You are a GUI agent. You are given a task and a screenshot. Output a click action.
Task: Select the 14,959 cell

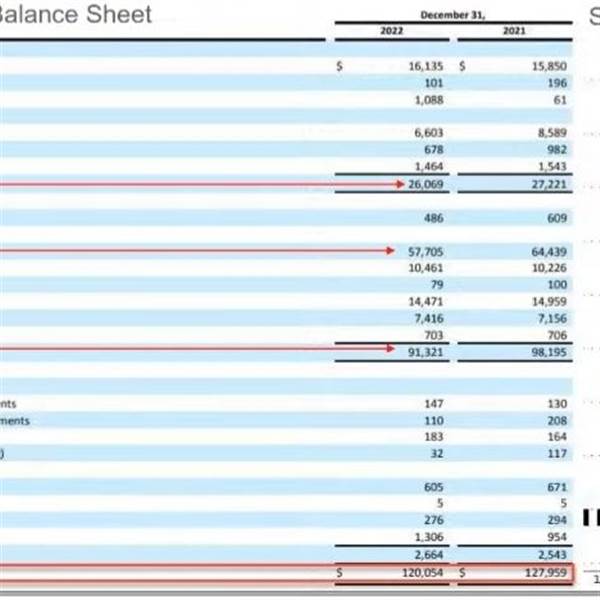coord(549,302)
